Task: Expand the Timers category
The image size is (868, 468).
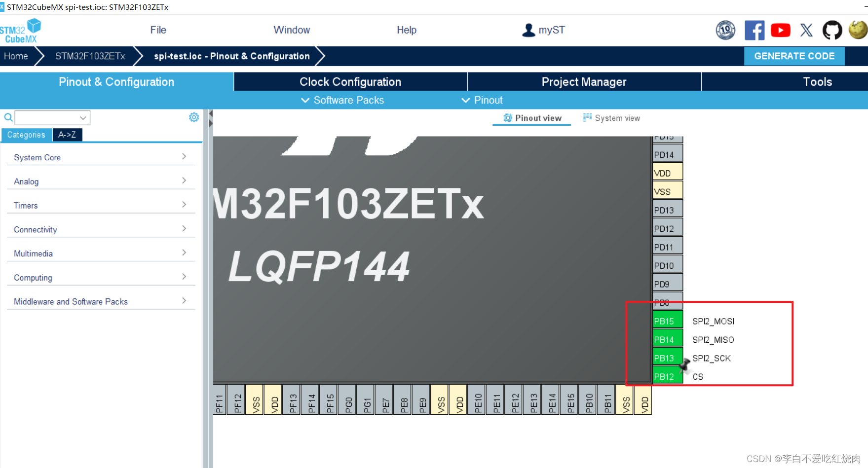Action: coord(101,205)
